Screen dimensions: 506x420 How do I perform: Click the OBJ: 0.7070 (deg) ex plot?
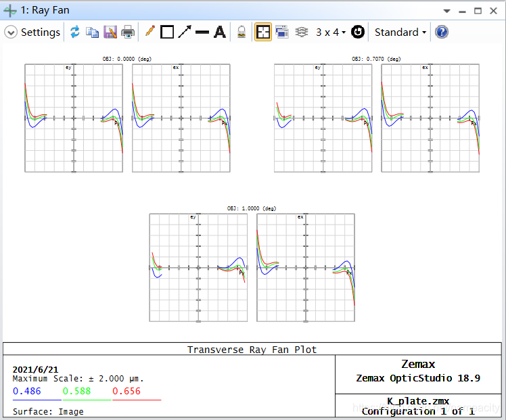pos(430,118)
